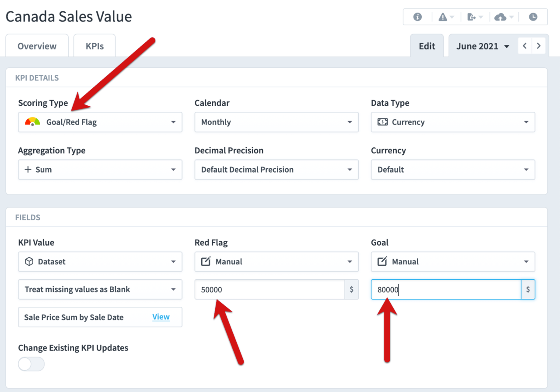Expand the Aggregation Type Sum dropdown
560x392 pixels.
click(100, 170)
